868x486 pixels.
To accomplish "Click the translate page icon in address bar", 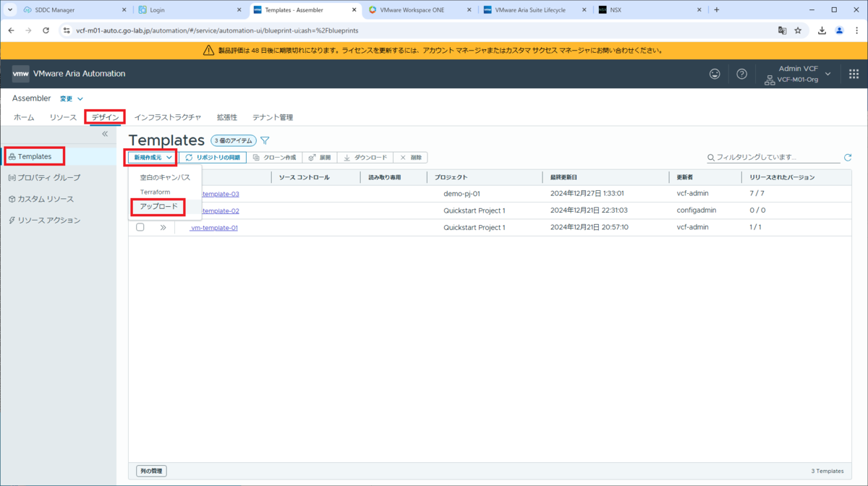I will pyautogui.click(x=782, y=31).
